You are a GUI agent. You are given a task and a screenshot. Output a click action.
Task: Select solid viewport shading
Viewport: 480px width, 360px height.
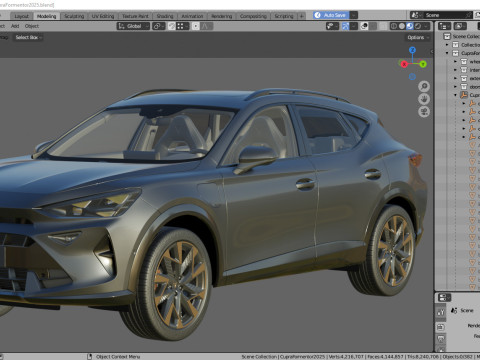tap(402, 26)
